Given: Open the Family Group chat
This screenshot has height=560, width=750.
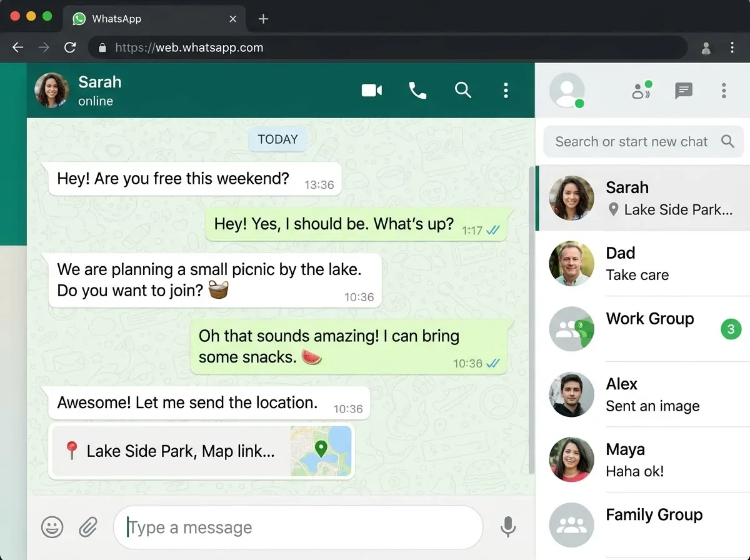Looking at the screenshot, I should (x=644, y=525).
